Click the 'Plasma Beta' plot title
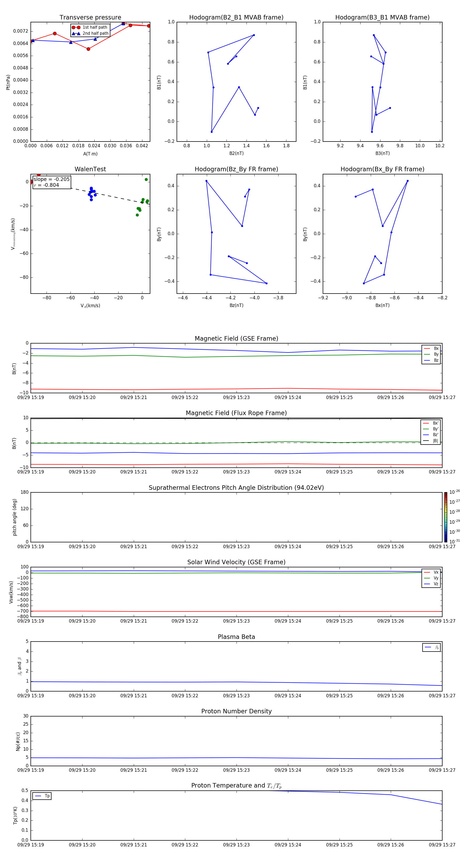 (236, 637)
